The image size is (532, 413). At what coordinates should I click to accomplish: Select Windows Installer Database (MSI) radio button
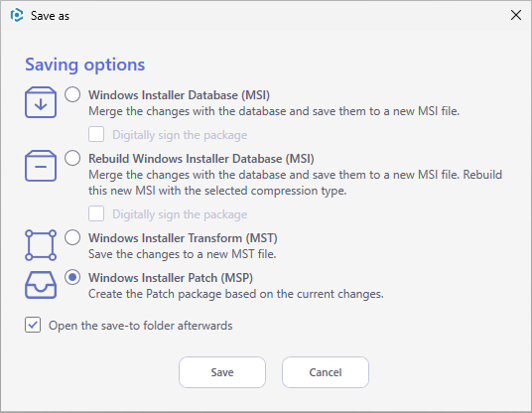pyautogui.click(x=72, y=94)
